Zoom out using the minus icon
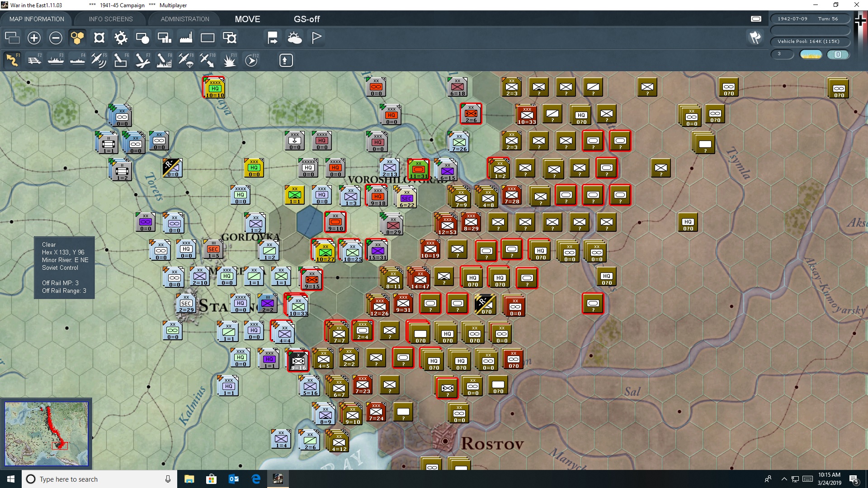 pos(56,38)
